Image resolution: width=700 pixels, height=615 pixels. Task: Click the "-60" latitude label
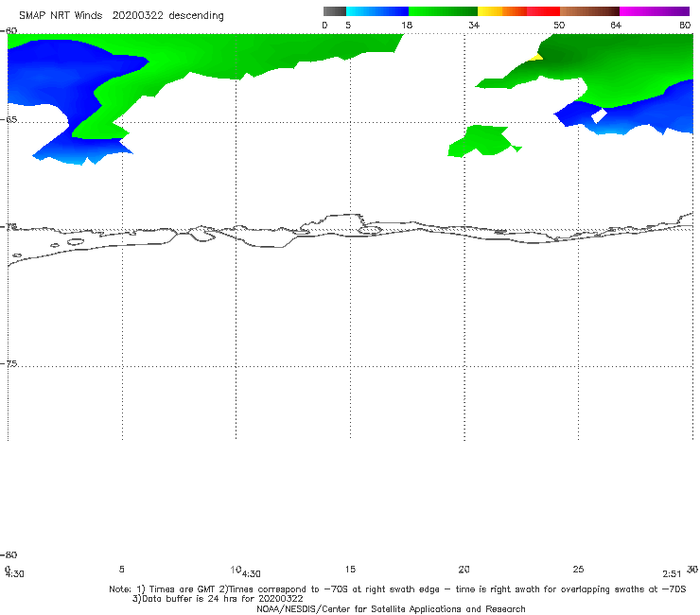pos(9,30)
